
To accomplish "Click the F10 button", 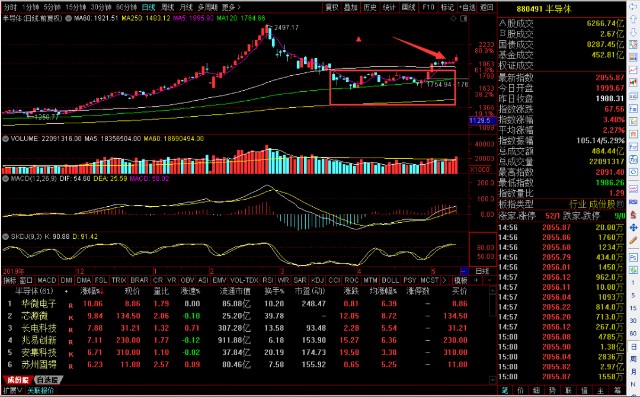I will click(x=428, y=7).
